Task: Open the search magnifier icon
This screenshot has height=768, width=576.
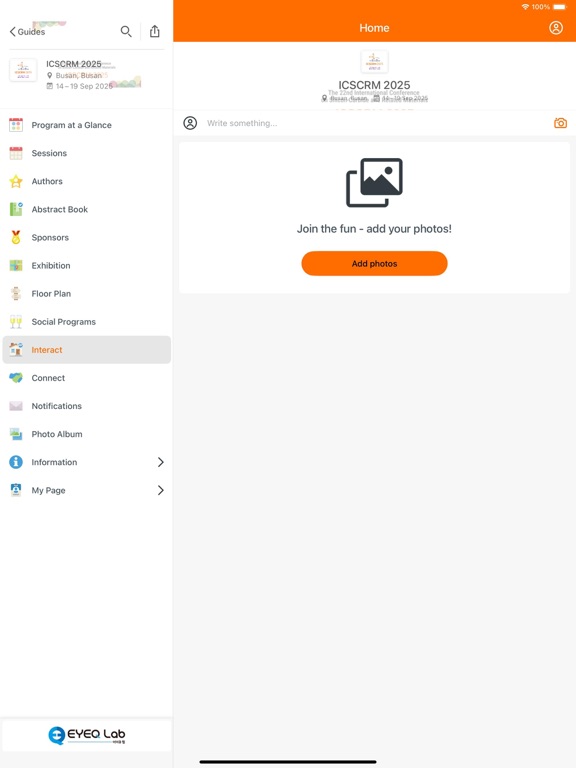Action: pyautogui.click(x=126, y=31)
